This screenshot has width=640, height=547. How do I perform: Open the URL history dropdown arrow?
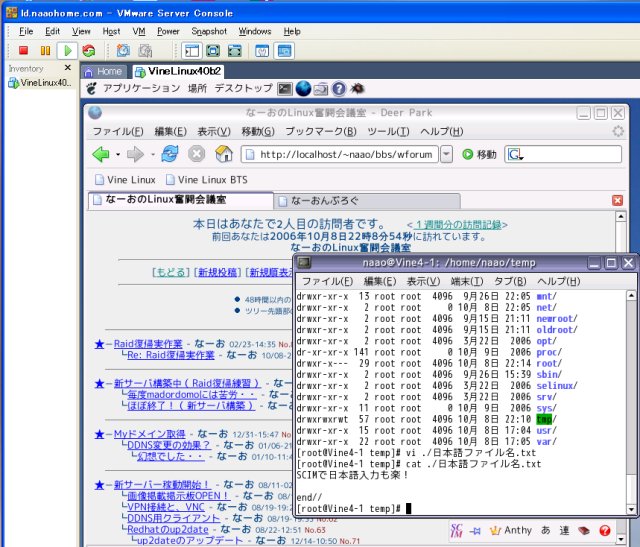[445, 154]
